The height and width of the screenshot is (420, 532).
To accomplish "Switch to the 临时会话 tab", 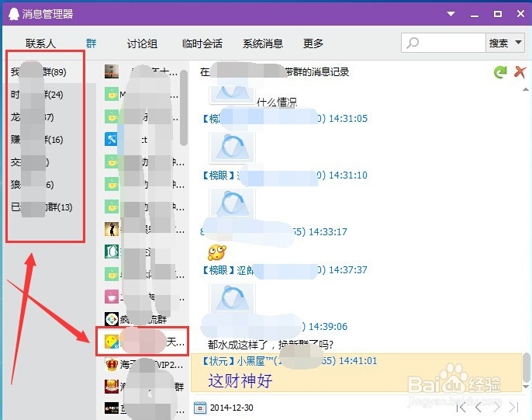I will click(x=202, y=43).
